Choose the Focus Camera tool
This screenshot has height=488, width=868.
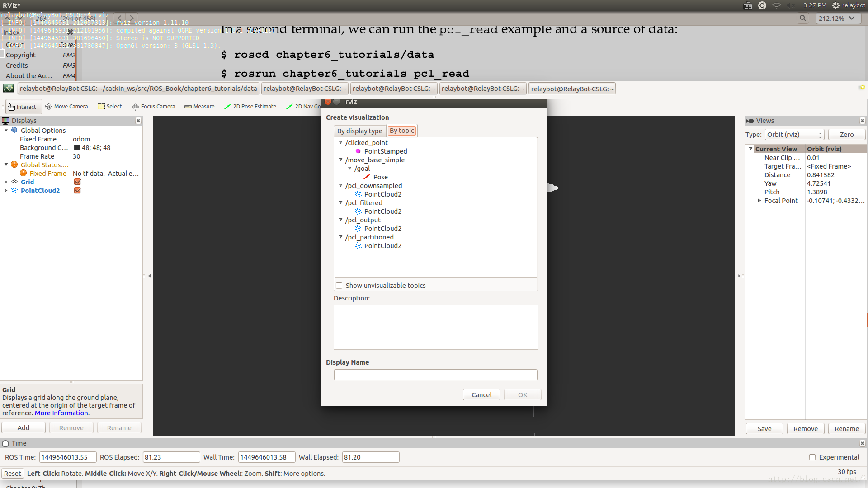click(153, 107)
